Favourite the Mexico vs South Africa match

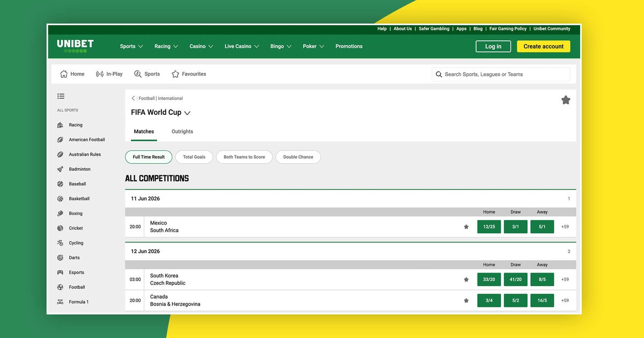coord(466,227)
